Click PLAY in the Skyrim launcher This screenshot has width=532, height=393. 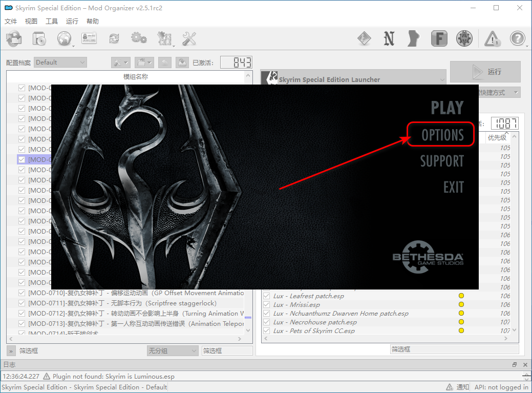click(x=446, y=108)
